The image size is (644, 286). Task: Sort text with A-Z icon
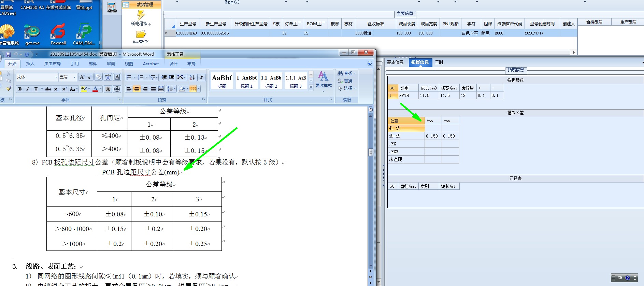point(192,77)
